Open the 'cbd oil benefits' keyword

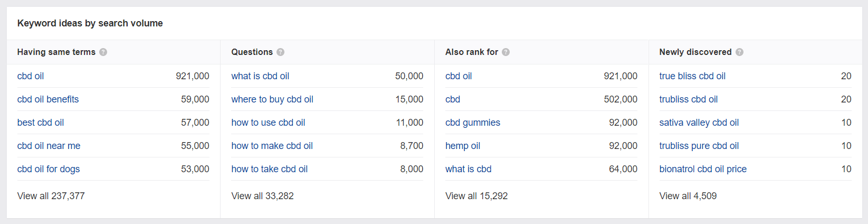point(48,99)
